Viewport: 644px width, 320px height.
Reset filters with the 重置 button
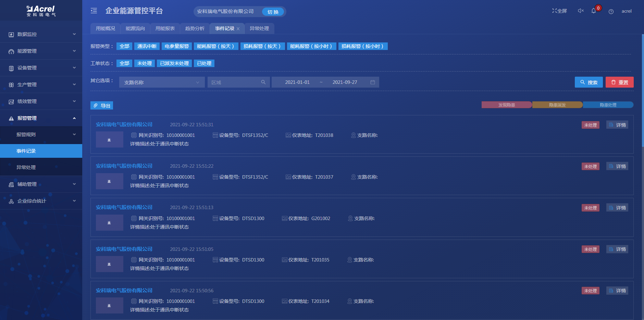pos(619,82)
